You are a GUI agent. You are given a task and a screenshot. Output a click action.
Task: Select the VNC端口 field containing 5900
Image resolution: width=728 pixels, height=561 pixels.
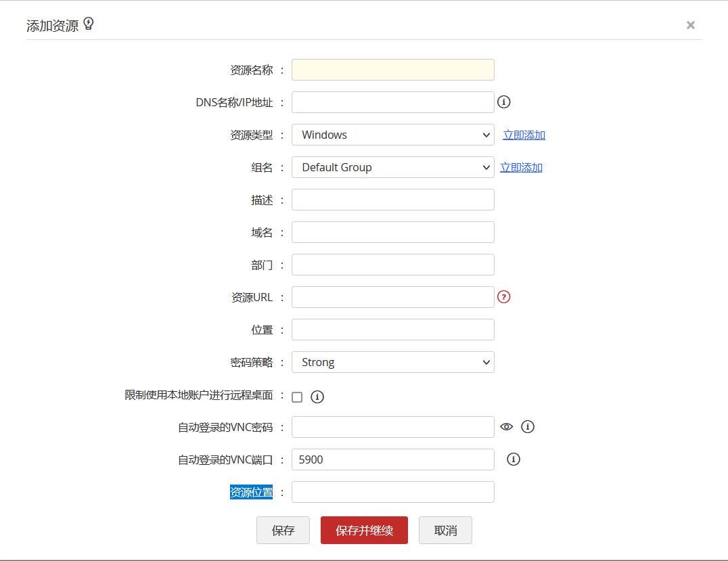(392, 459)
